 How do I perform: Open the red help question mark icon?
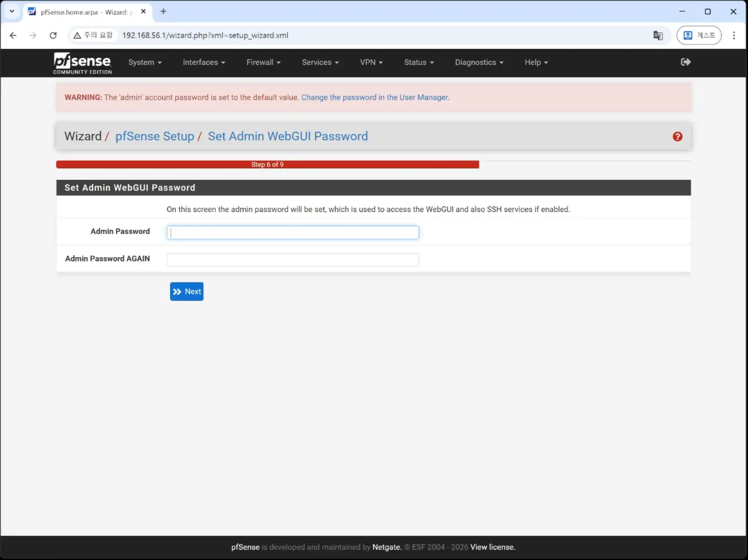click(x=677, y=137)
